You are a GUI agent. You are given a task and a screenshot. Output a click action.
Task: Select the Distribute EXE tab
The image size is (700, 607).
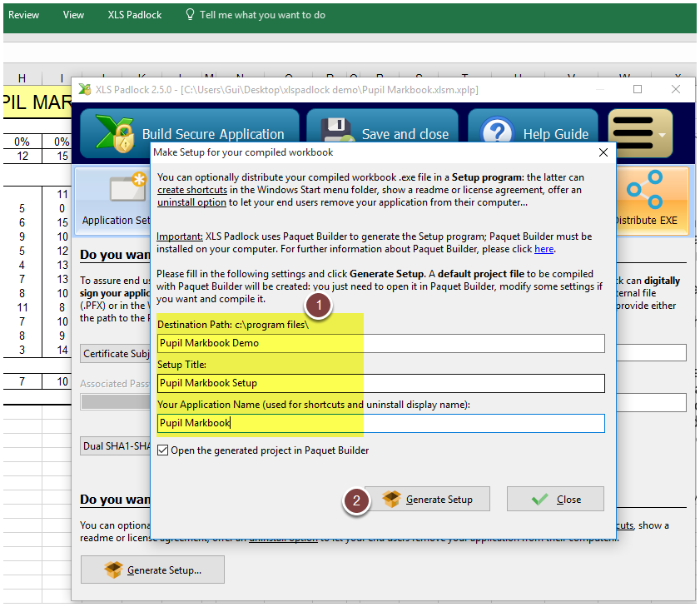[646, 200]
